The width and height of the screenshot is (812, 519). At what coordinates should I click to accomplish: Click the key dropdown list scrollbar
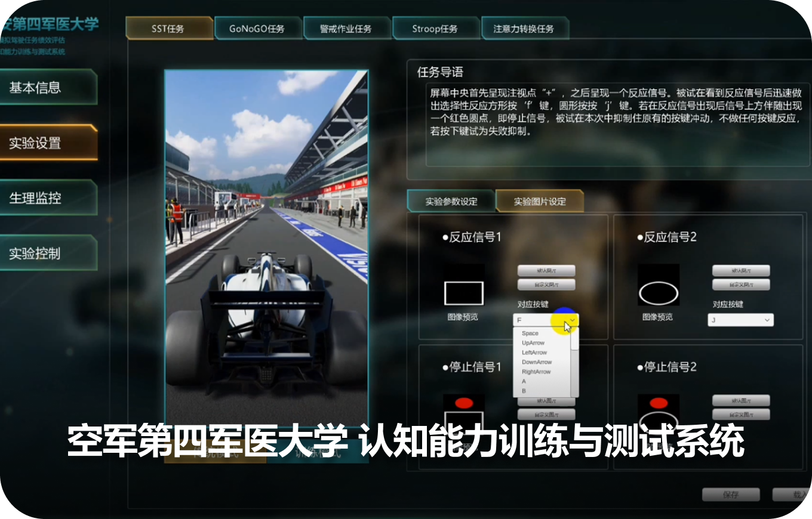tap(575, 358)
